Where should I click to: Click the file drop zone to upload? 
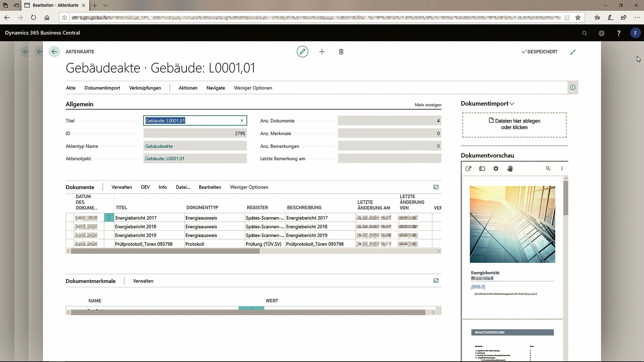tap(514, 125)
